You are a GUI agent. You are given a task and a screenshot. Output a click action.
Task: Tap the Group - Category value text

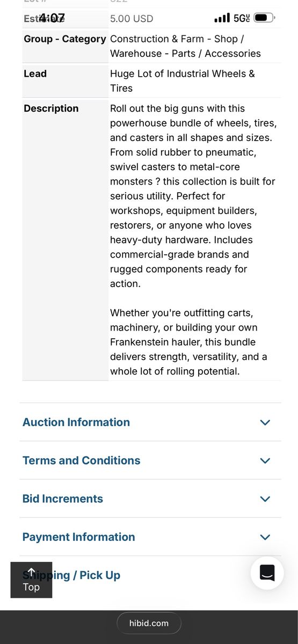[185, 46]
